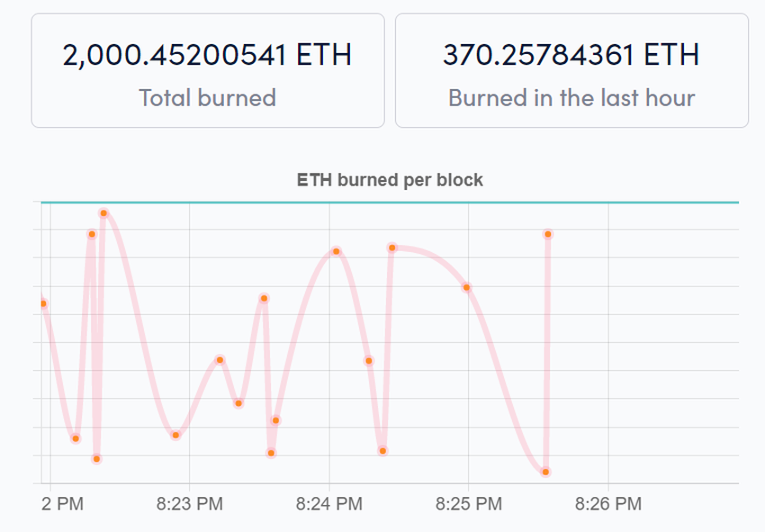Select the highest data point near the chart top
Screen dimensions: 765x532
[x=103, y=213]
